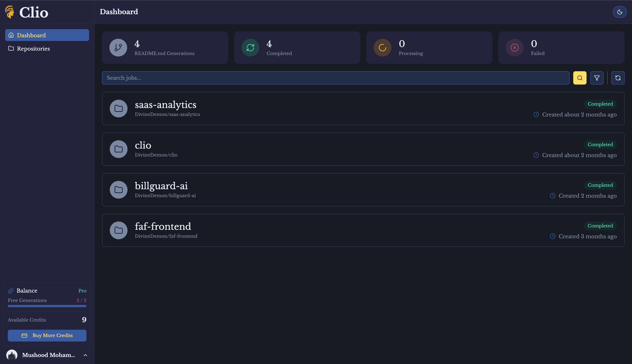Click the git branch icon on README.md Generations card
The height and width of the screenshot is (364, 632).
(118, 47)
